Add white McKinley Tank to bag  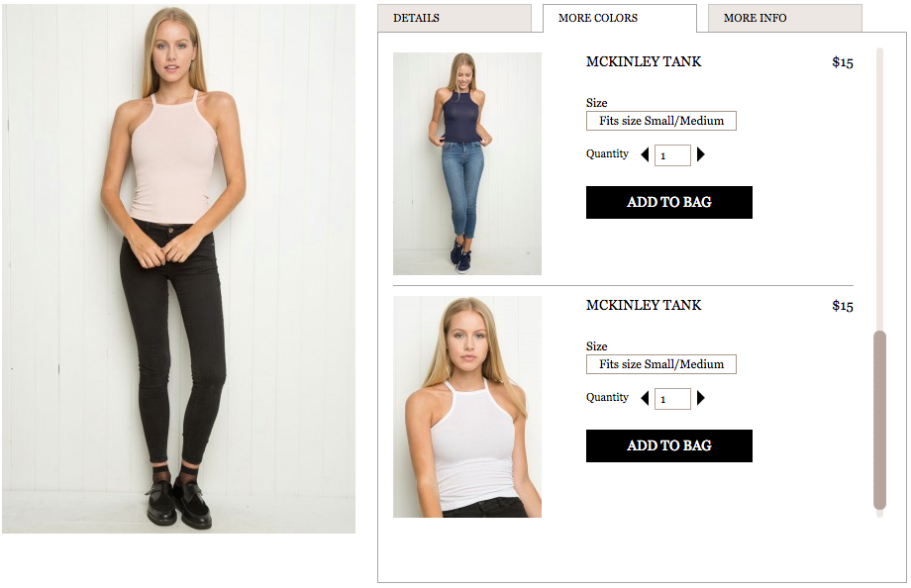pos(669,445)
